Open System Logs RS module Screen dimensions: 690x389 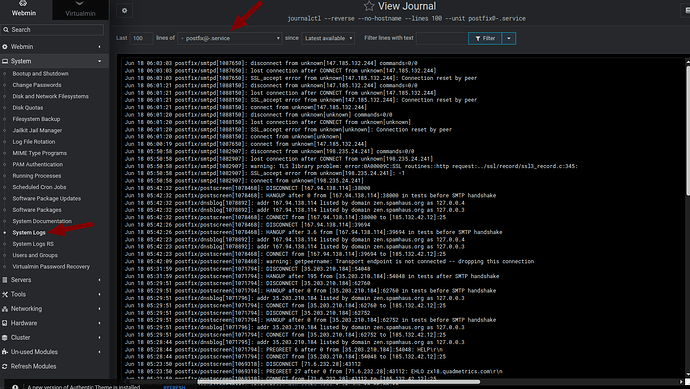(33, 244)
